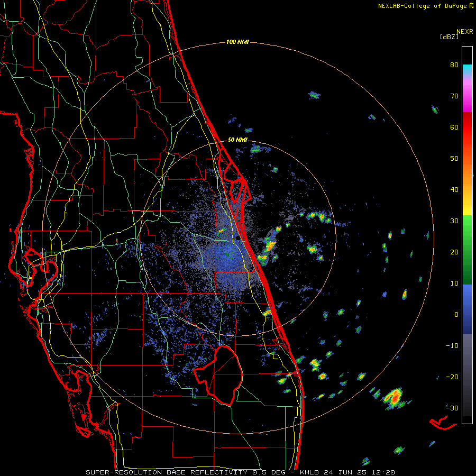Select the -20 value on dBZ scale
476x476 pixels.
pyautogui.click(x=452, y=377)
